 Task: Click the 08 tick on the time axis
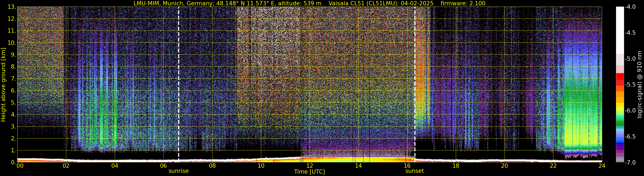[212, 166]
